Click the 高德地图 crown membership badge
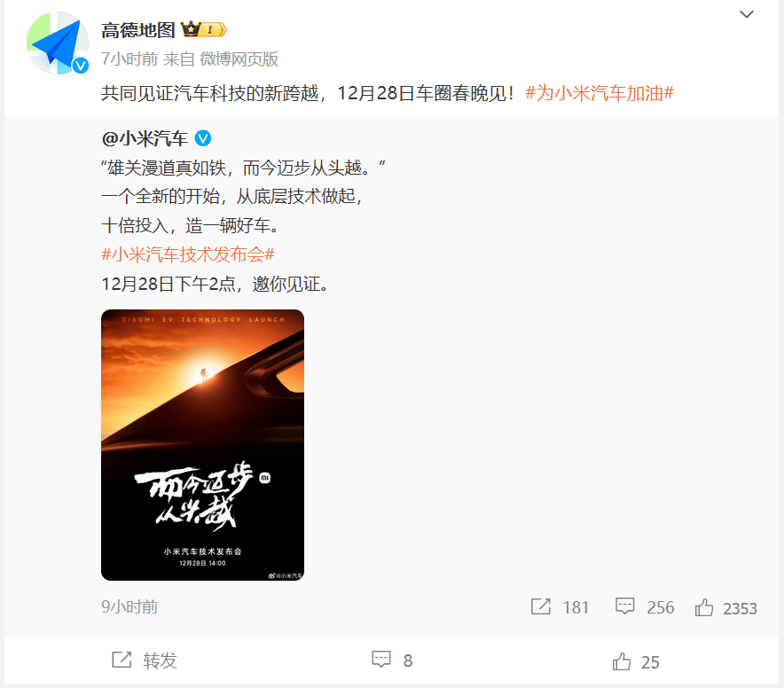 (203, 30)
